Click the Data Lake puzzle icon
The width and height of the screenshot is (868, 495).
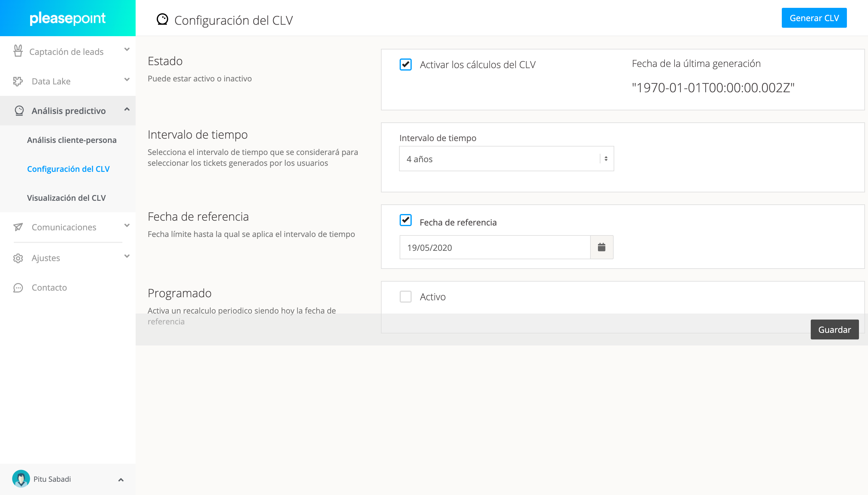(x=18, y=81)
